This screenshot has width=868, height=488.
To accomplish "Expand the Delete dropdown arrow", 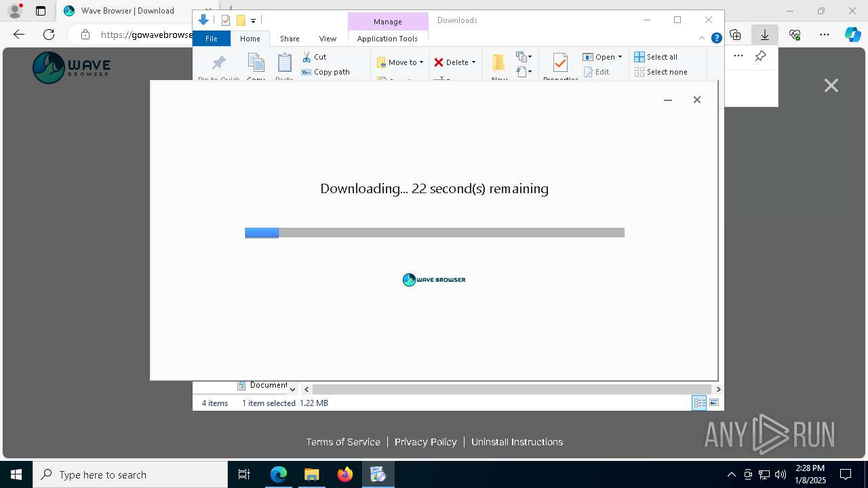I will click(x=473, y=62).
